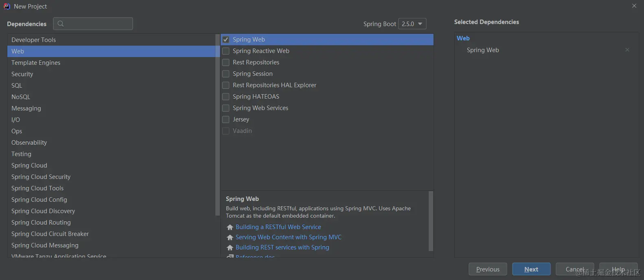Click the search magnifier icon in Dependencies
644x280 pixels.
61,24
